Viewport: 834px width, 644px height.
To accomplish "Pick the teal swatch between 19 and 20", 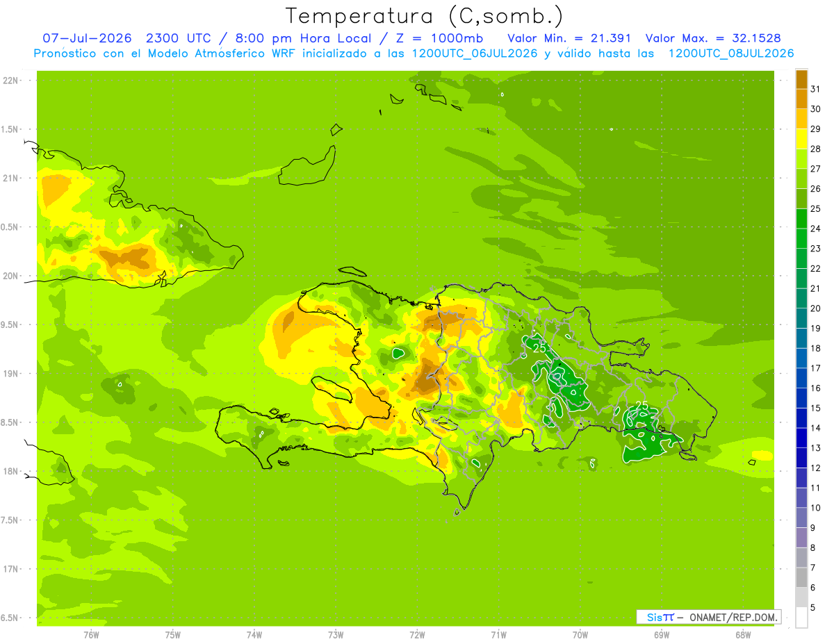I will pyautogui.click(x=801, y=318).
